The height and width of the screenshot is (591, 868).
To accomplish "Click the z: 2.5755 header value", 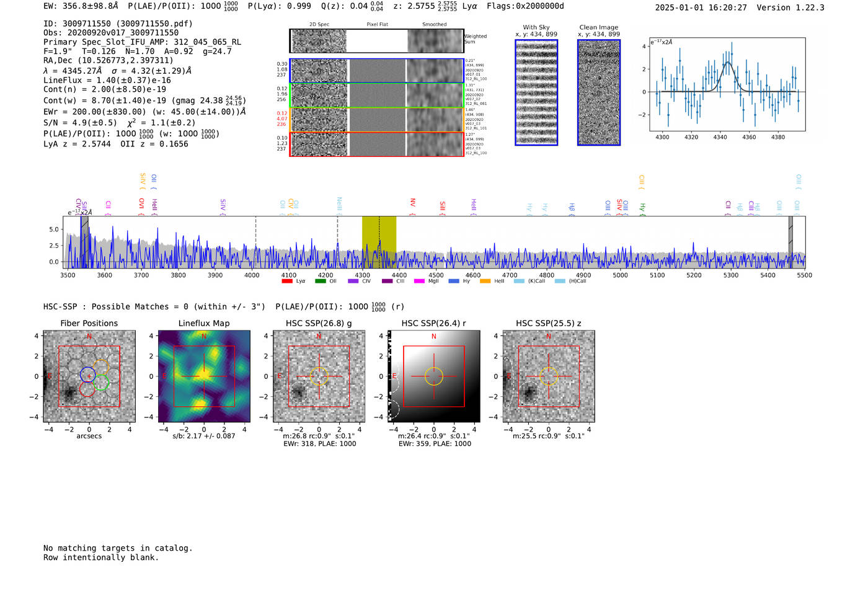I will tap(425, 6).
